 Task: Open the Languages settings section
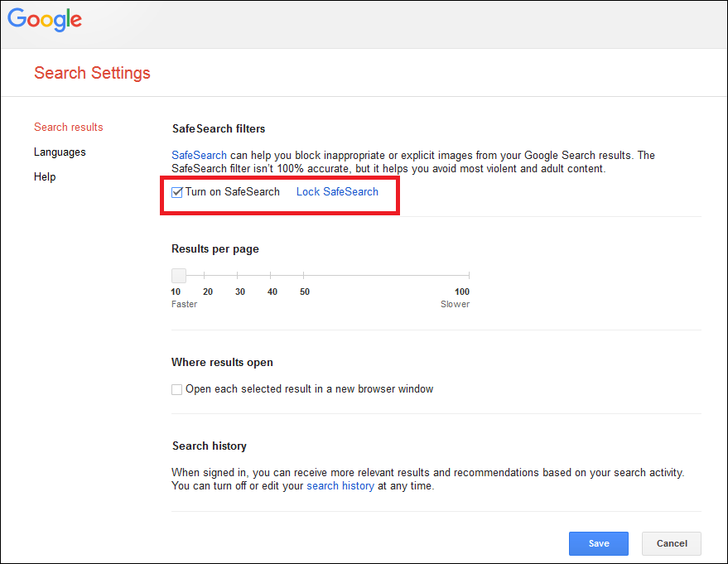pos(59,152)
